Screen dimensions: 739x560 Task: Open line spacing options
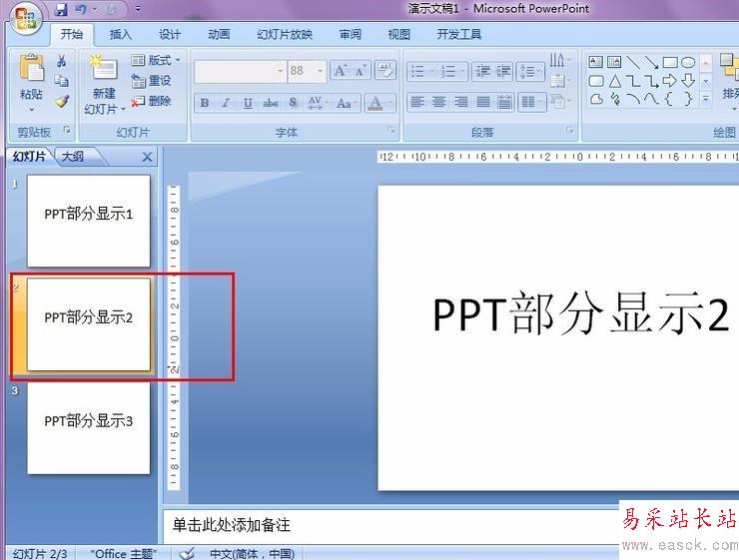click(x=530, y=72)
